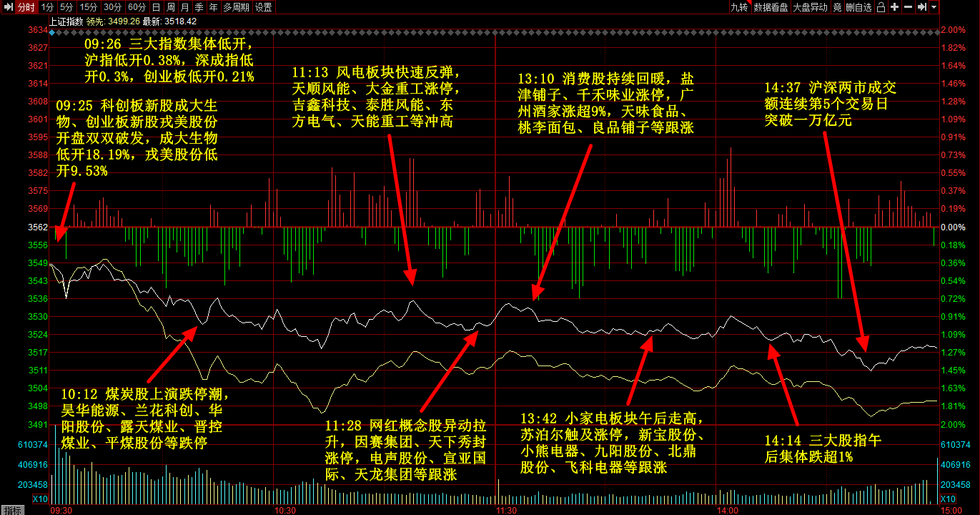Switch to the 5分 chart period tab
The width and height of the screenshot is (980, 515).
coord(66,7)
